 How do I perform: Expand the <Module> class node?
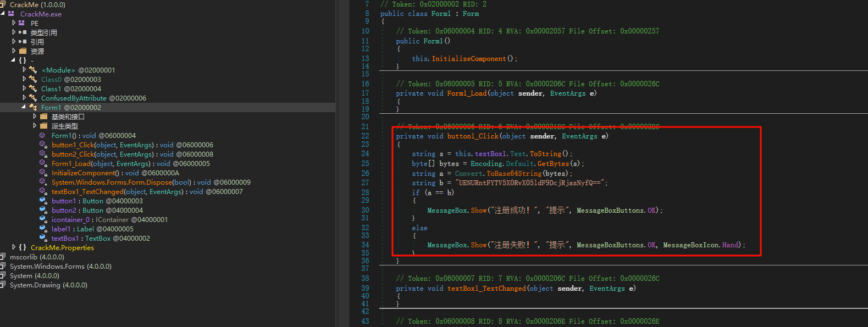coord(24,70)
